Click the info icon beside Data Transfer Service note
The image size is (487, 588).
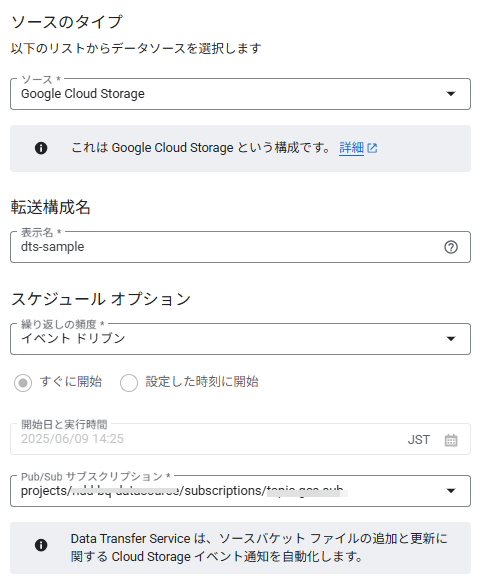(41, 545)
